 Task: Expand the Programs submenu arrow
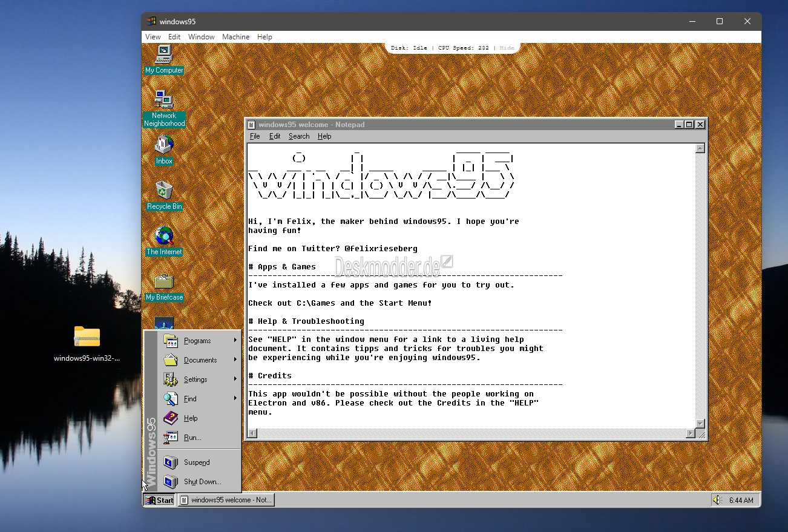(x=235, y=340)
